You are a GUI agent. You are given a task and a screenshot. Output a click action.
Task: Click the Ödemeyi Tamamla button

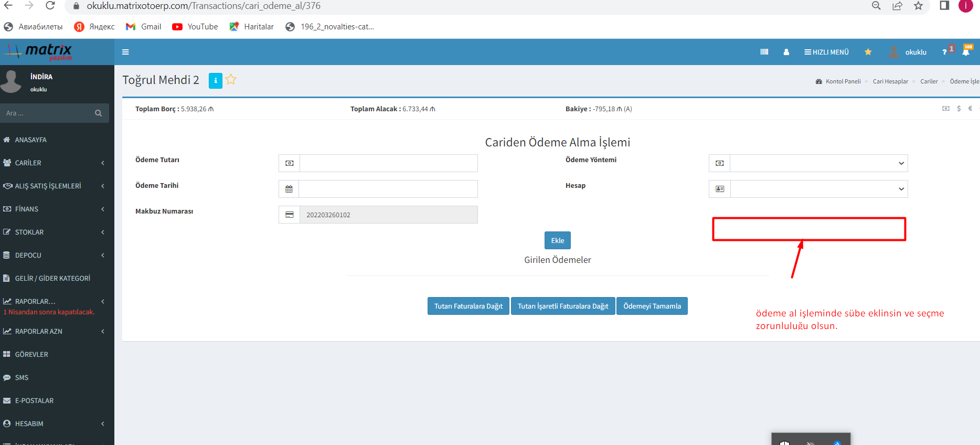click(652, 306)
